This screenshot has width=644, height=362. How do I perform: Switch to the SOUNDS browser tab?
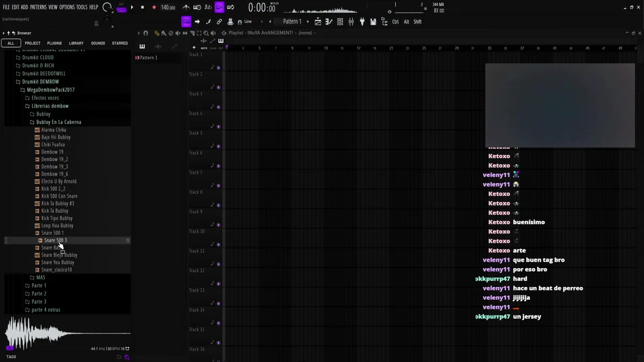[98, 43]
